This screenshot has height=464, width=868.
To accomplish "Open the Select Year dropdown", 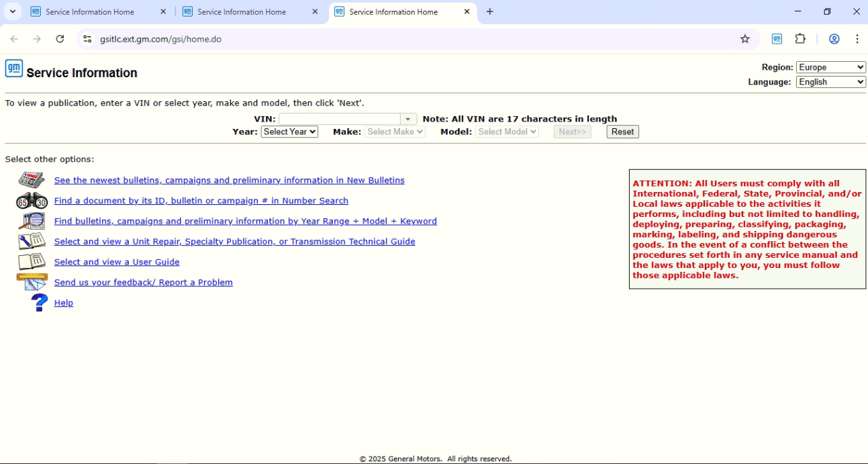I will point(289,132).
